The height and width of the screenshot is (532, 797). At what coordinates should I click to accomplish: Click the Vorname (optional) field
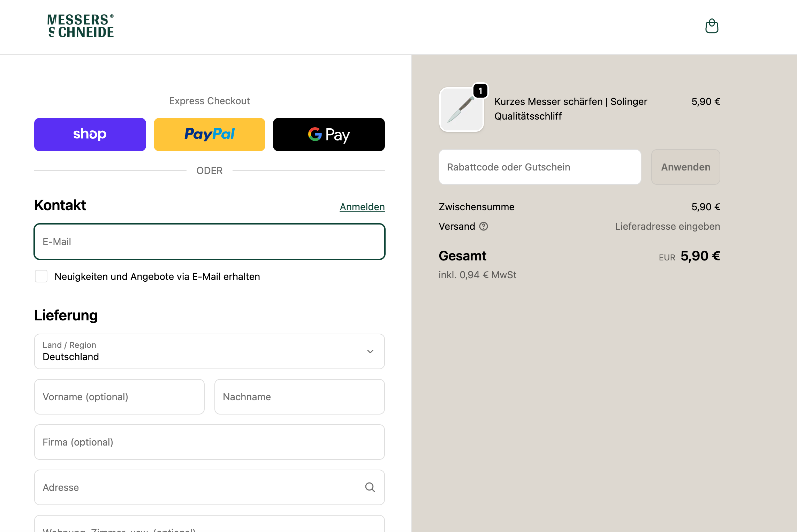pyautogui.click(x=119, y=397)
